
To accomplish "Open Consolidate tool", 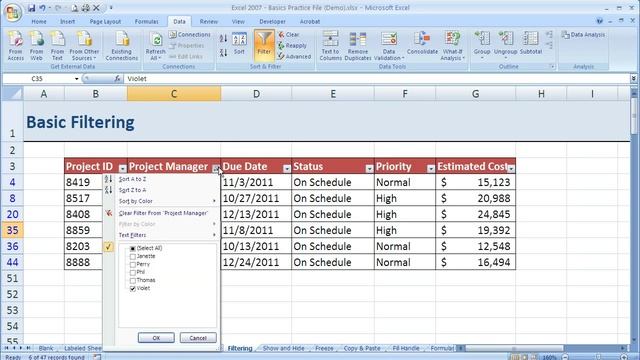I will [x=422, y=43].
